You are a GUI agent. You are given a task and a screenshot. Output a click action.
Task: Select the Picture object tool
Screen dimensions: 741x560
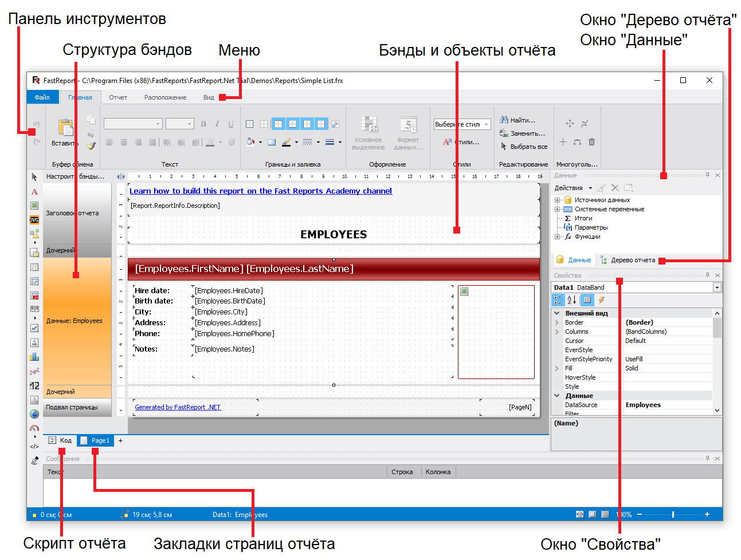pyautogui.click(x=34, y=206)
